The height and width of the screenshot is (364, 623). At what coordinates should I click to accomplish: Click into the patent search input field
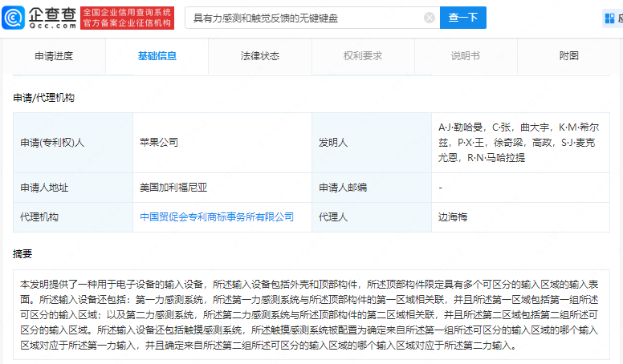(305, 18)
